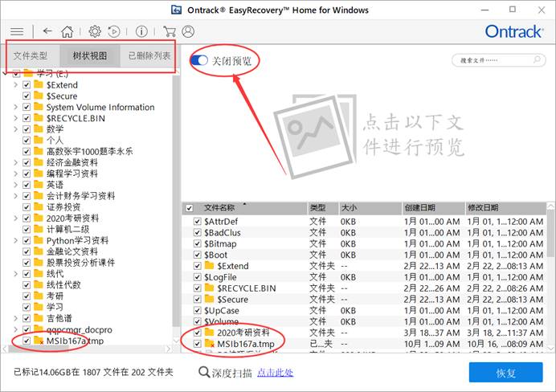Open the hamburger menu icon

click(17, 32)
